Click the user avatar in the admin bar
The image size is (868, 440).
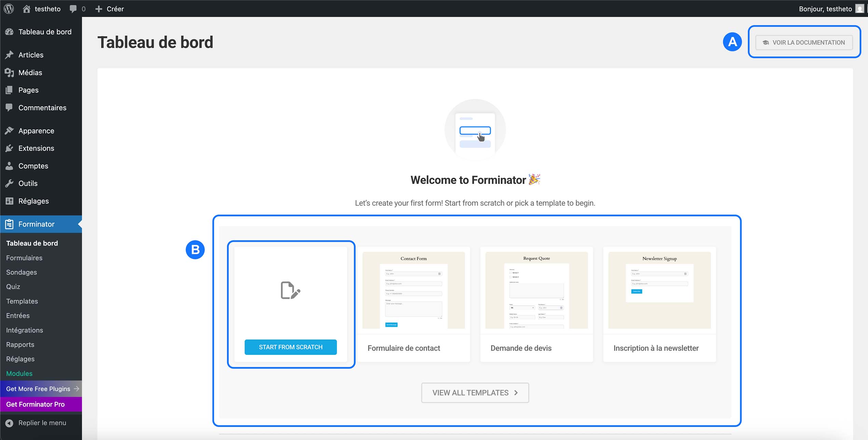(x=859, y=9)
